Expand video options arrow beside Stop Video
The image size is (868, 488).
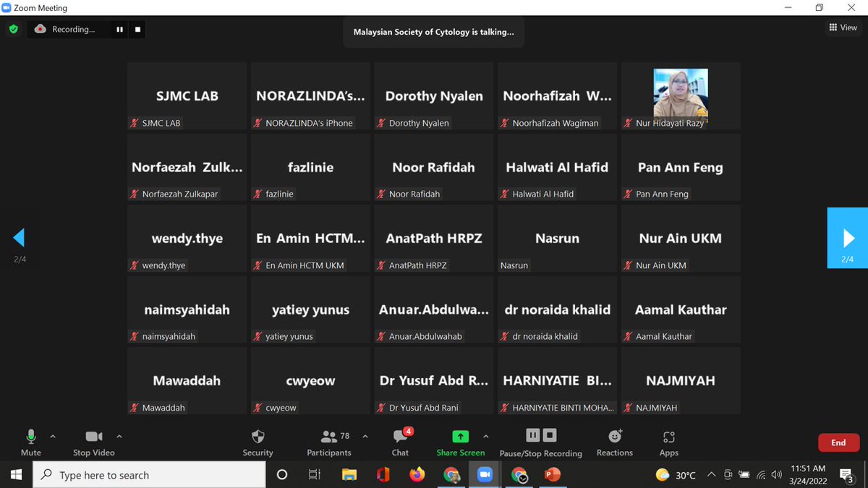[x=119, y=437]
